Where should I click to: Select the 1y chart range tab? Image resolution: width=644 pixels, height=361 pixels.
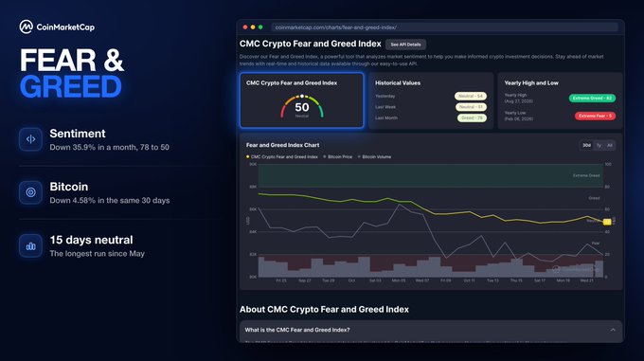coord(599,145)
